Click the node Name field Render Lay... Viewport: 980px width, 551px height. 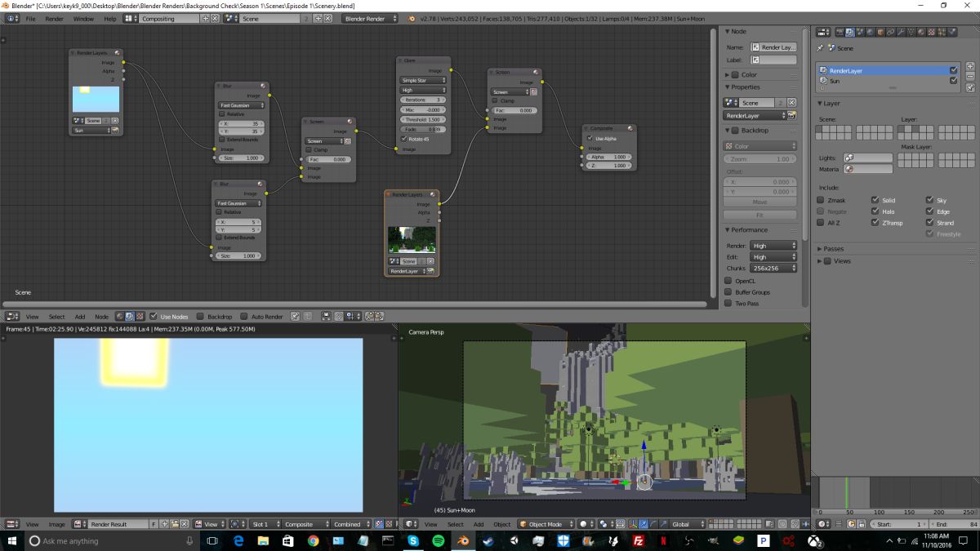773,47
